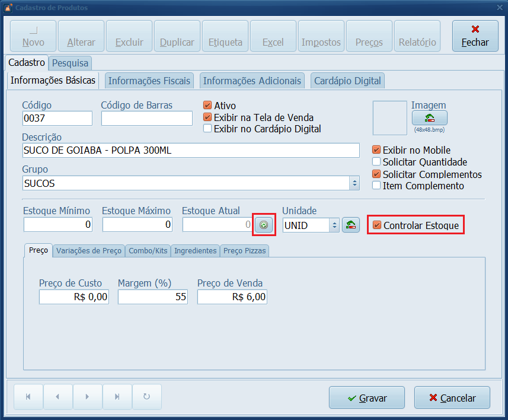Screen dimensions: 508x420
Task: Go to the first record navigation arrow
Action: (x=28, y=397)
